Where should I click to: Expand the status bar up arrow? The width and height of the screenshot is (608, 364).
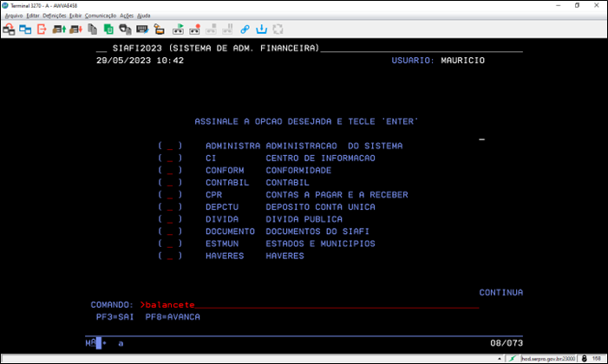[500, 359]
